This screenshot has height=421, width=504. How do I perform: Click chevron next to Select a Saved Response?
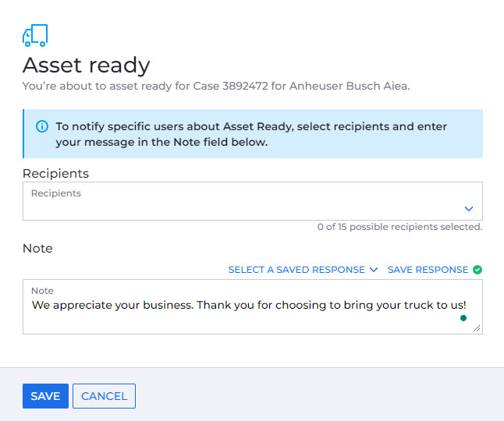pyautogui.click(x=374, y=270)
